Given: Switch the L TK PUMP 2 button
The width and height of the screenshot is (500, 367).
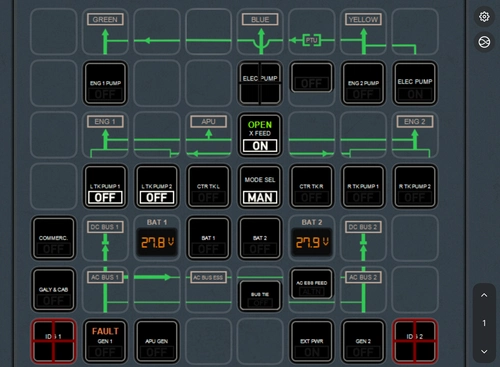Looking at the screenshot, I should tap(157, 187).
